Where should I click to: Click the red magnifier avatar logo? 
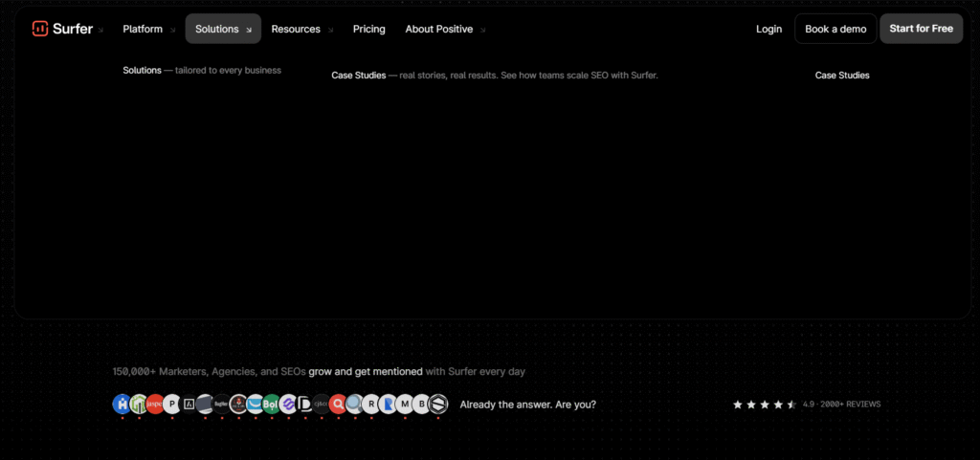(338, 404)
